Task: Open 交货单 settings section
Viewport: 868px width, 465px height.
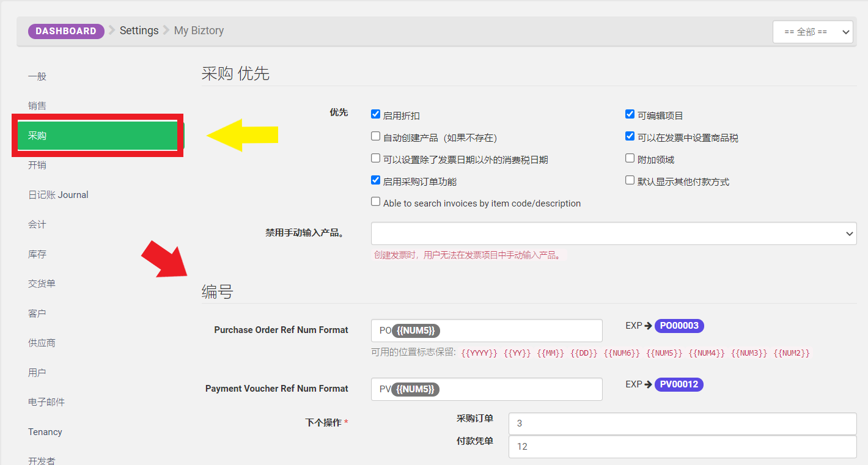Action: pyautogui.click(x=42, y=284)
